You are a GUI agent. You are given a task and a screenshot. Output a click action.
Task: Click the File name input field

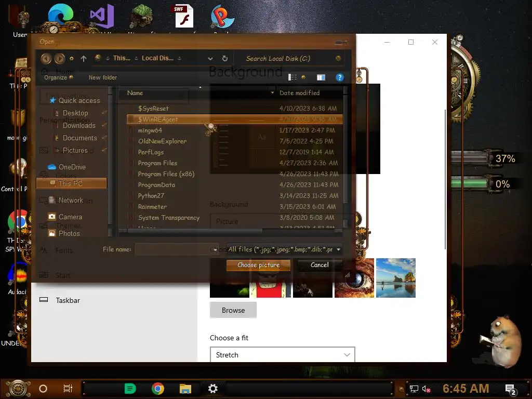177,249
